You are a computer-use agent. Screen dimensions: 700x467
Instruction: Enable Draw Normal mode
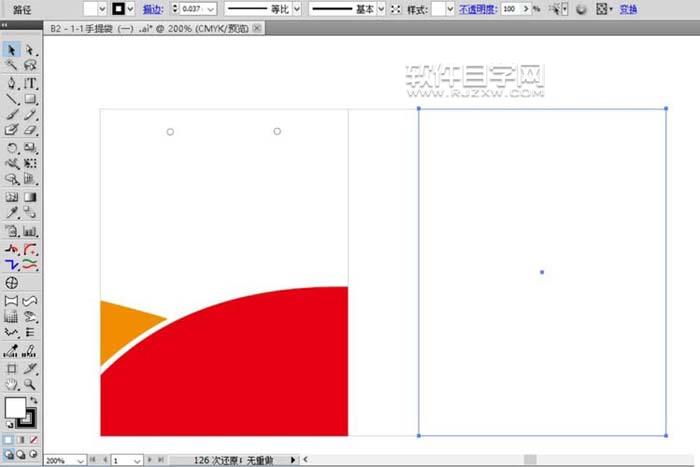pyautogui.click(x=8, y=454)
